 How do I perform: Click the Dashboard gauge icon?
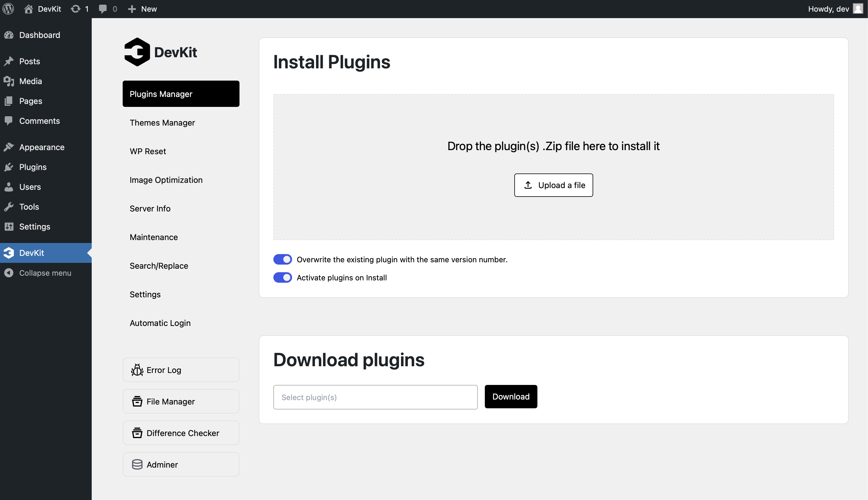click(x=9, y=35)
